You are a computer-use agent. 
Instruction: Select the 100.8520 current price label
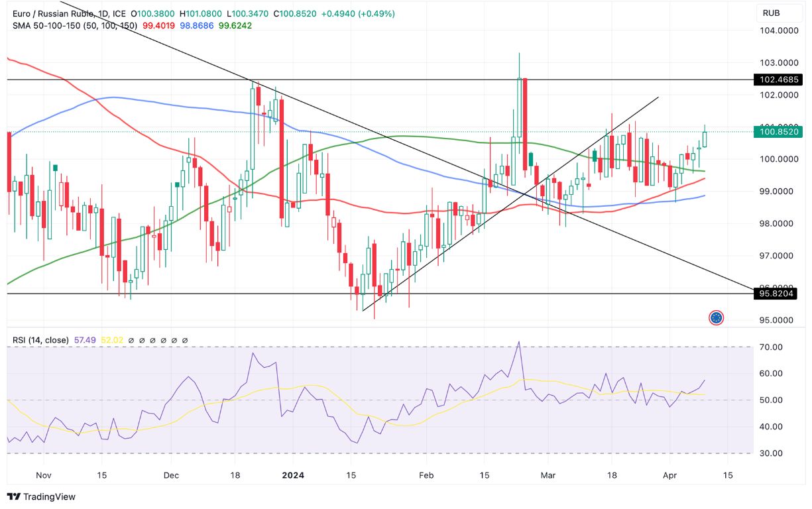(778, 132)
